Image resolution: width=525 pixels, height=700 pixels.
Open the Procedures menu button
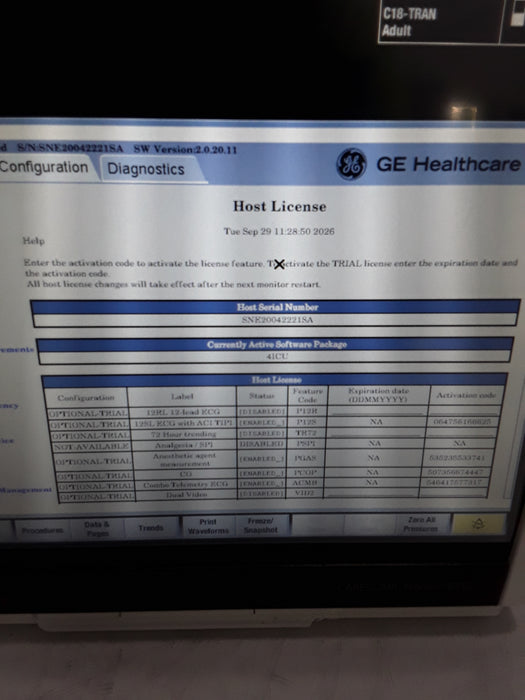click(42, 530)
